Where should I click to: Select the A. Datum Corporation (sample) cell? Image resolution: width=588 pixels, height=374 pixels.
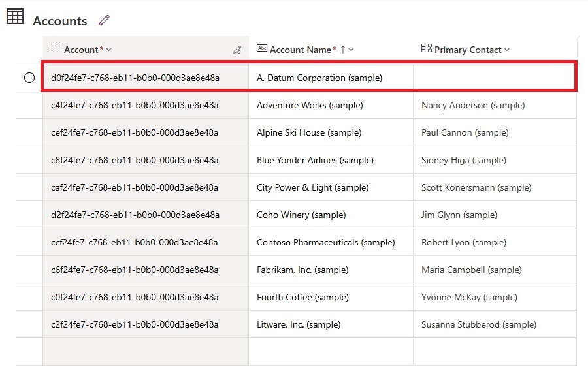[x=331, y=78]
